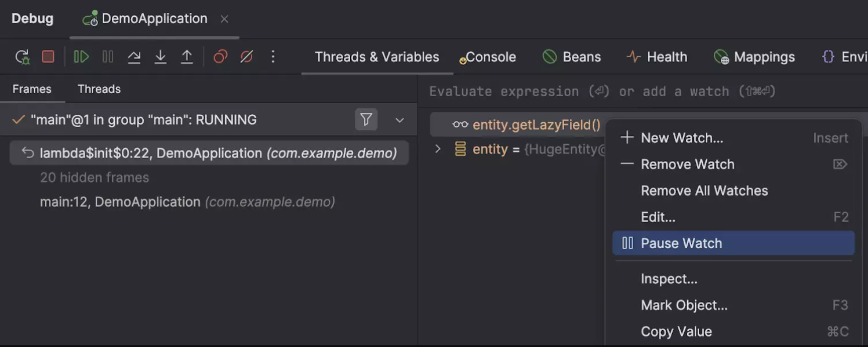Choose New Watch... from context menu

point(733,138)
